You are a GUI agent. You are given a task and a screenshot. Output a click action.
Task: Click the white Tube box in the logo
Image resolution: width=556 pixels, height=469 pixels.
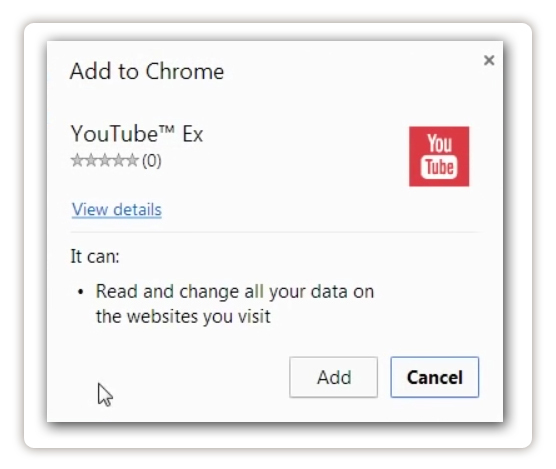[x=439, y=167]
